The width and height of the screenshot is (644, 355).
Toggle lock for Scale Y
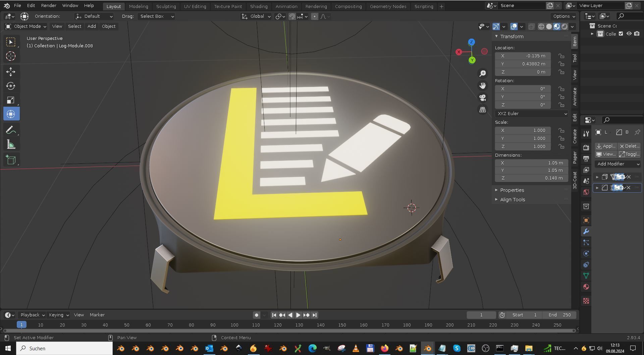pyautogui.click(x=561, y=139)
